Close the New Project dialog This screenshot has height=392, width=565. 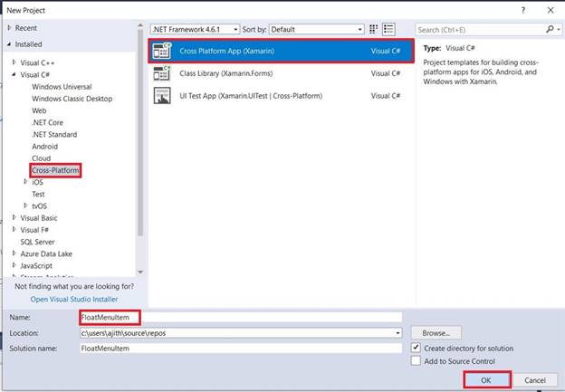[x=551, y=10]
